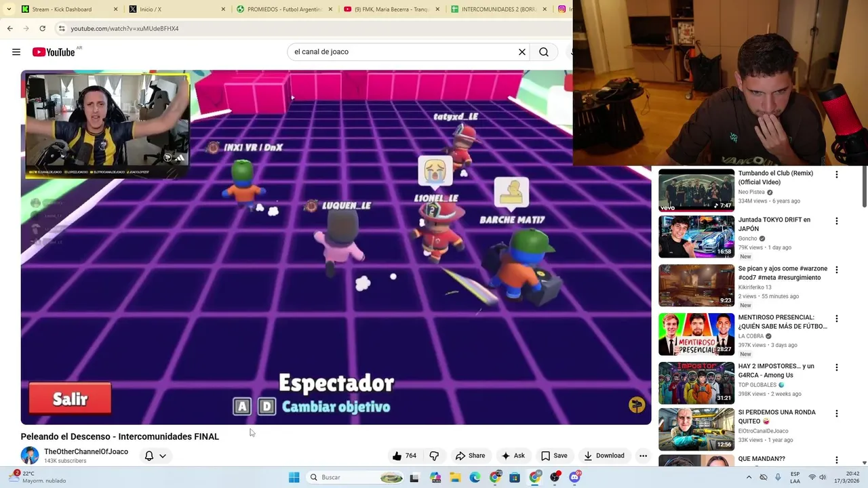Like the video with thumbs up

click(404, 455)
